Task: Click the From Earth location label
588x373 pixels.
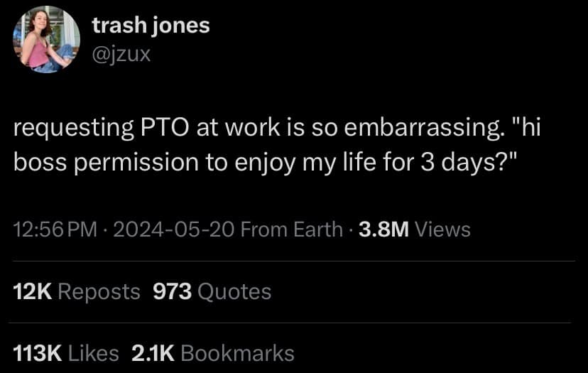Action: click(x=292, y=229)
